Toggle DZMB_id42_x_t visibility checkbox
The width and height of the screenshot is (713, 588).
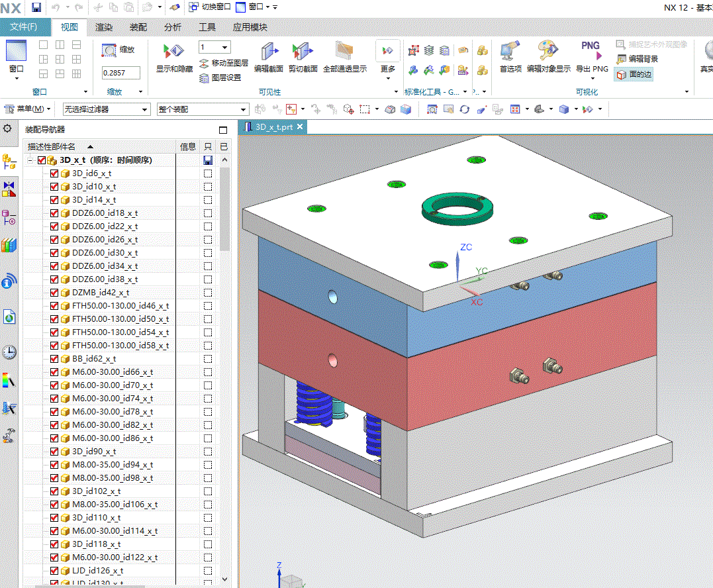click(x=54, y=293)
